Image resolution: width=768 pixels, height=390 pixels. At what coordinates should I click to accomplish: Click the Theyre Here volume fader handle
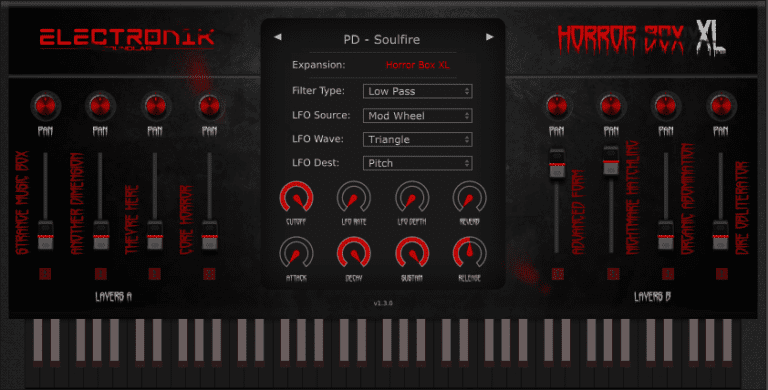point(155,235)
